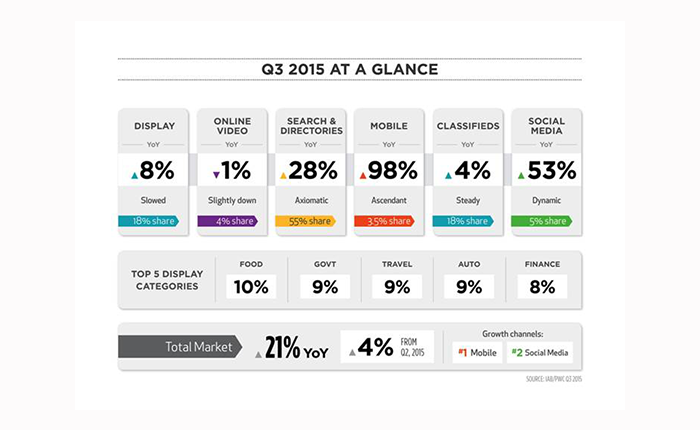Click the purple down arrow beside Online Video 1%
This screenshot has height=430, width=700.
pyautogui.click(x=217, y=175)
